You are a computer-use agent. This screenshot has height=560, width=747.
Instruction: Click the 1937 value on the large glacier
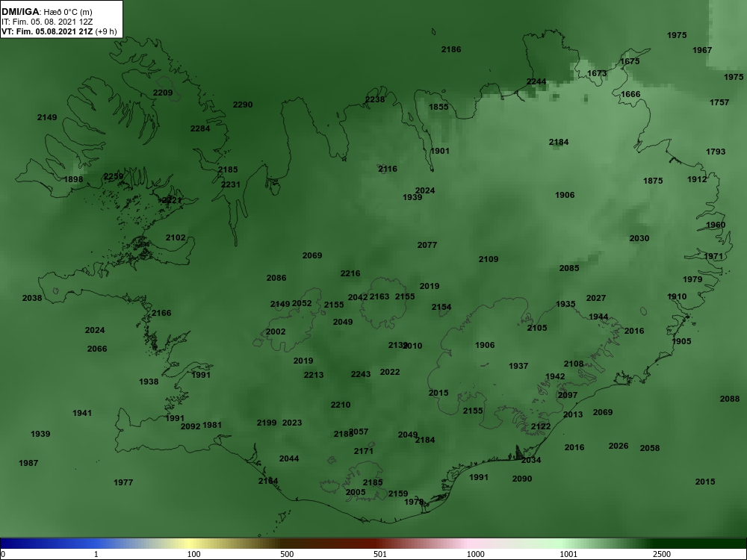tap(518, 366)
